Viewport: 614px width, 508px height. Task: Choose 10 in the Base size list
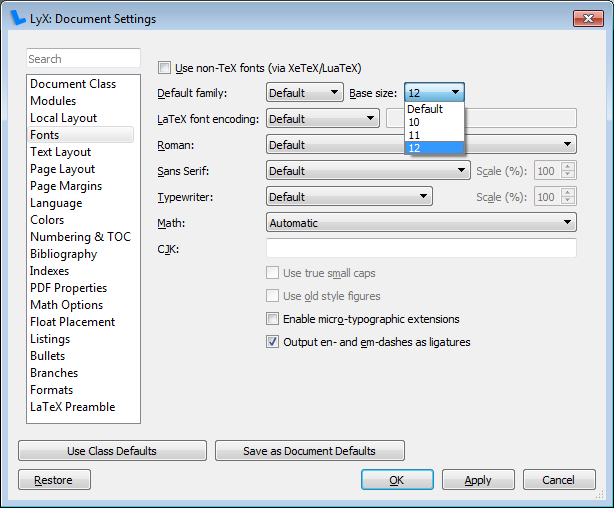(x=434, y=122)
